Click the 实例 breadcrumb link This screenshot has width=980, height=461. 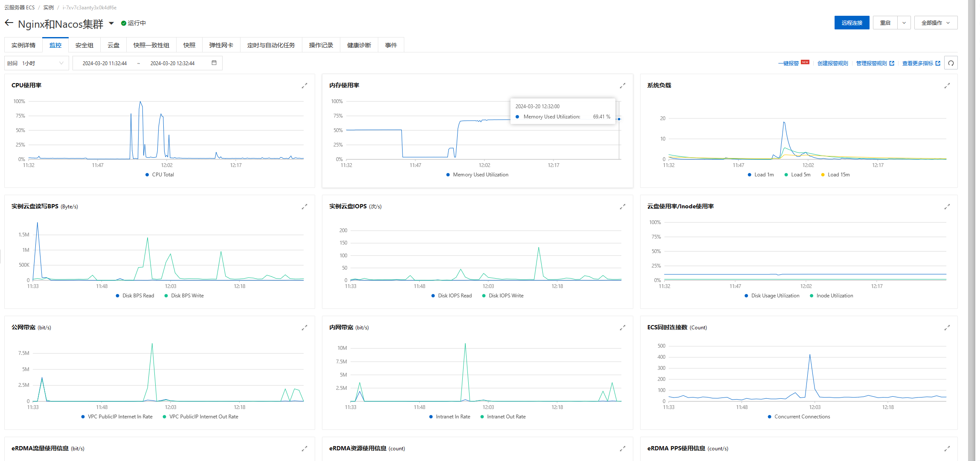click(x=49, y=8)
